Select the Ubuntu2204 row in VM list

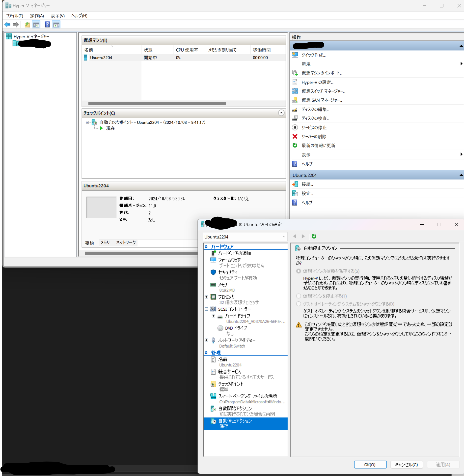(x=184, y=58)
